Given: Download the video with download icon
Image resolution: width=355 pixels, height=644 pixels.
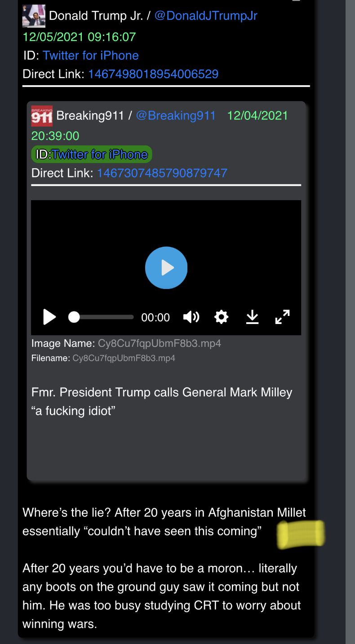Looking at the screenshot, I should [253, 317].
